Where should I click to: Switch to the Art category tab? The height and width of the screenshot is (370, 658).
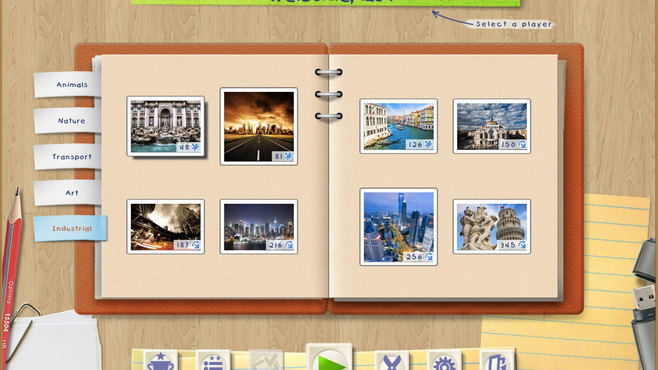(x=68, y=193)
